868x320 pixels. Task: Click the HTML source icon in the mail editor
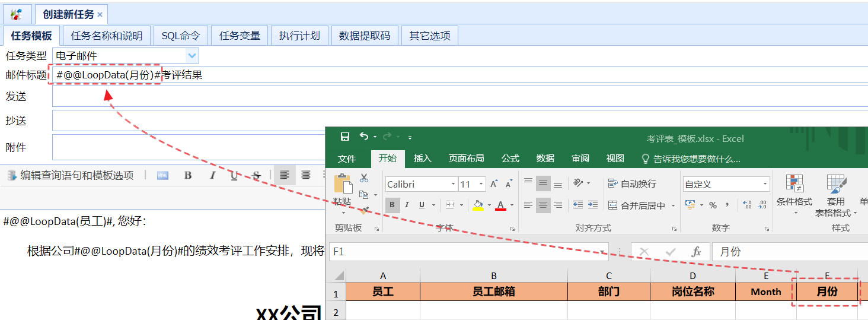[162, 176]
